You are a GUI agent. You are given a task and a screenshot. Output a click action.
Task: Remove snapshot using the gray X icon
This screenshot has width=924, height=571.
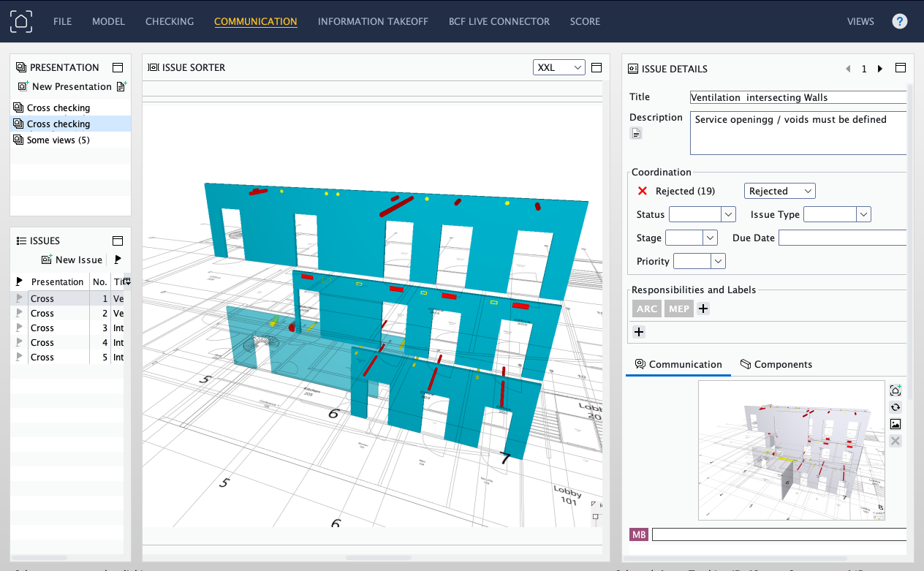pyautogui.click(x=895, y=441)
